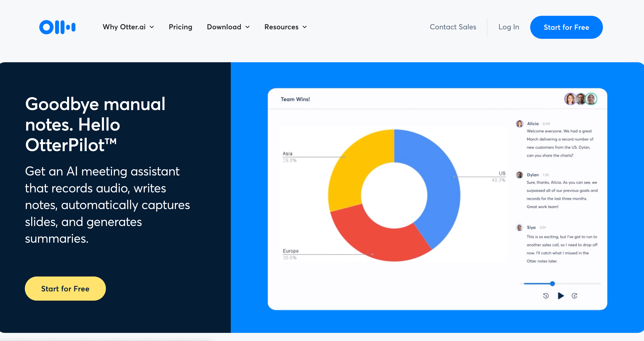Click the '3:01' timestamp
644x341 pixels.
tap(542, 227)
